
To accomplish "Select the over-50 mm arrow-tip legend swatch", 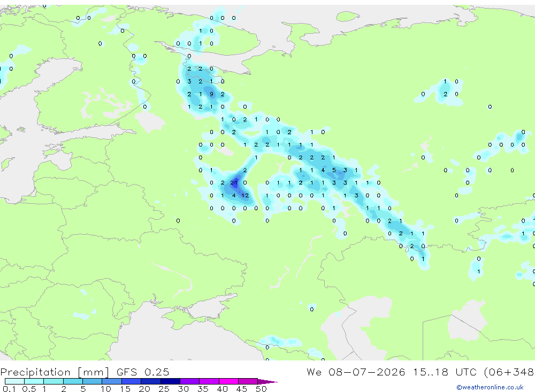I will [267, 381].
